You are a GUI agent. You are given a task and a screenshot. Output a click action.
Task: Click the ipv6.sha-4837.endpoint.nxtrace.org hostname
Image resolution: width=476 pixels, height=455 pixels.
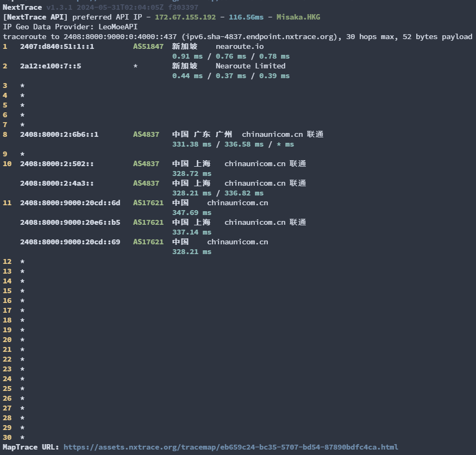(259, 37)
